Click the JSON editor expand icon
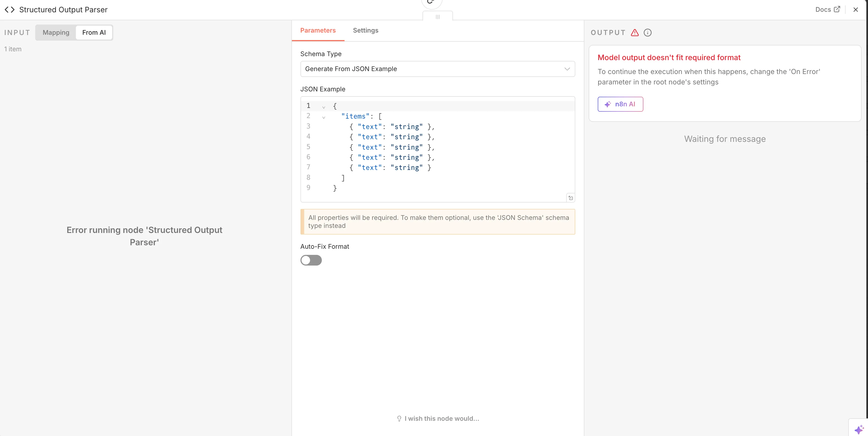The image size is (868, 436). [570, 198]
